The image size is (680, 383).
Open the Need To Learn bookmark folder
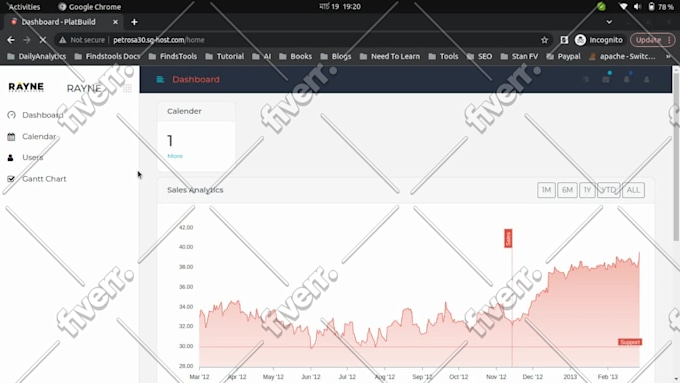tap(390, 56)
